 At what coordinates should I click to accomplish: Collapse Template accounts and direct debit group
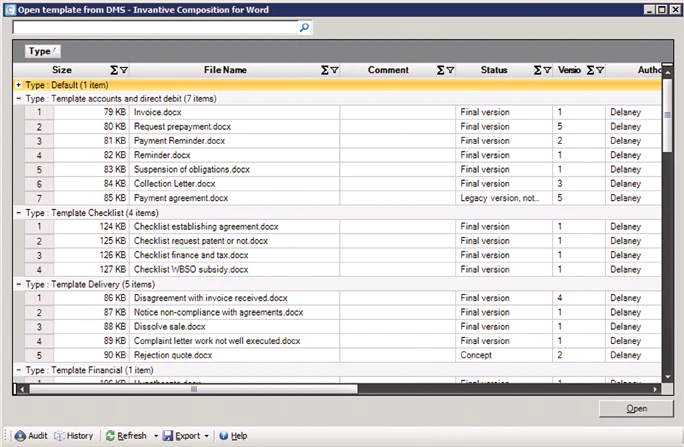(x=18, y=99)
